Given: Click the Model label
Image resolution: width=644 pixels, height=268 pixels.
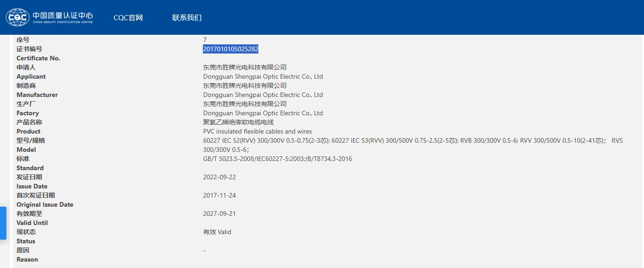Looking at the screenshot, I should 26,150.
